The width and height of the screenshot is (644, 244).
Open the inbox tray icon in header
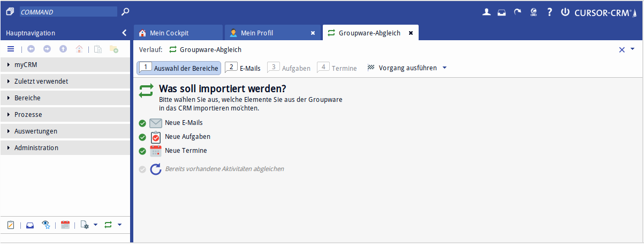(502, 12)
